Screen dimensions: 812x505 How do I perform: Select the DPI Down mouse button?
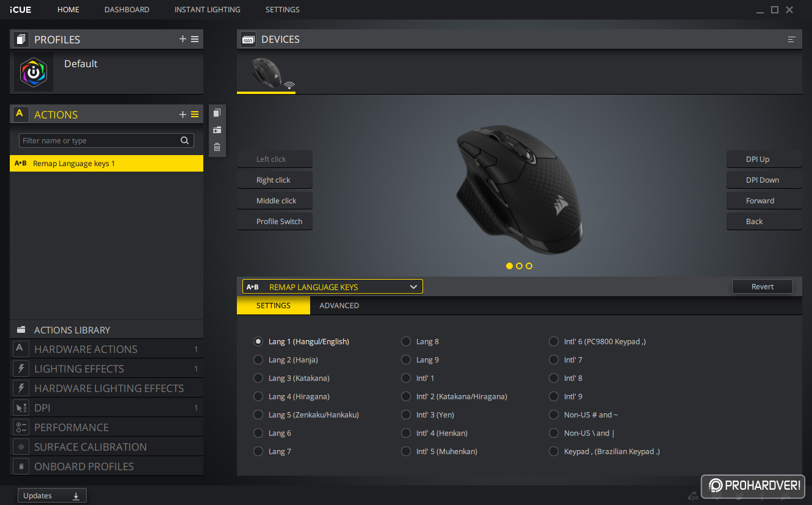coord(764,180)
